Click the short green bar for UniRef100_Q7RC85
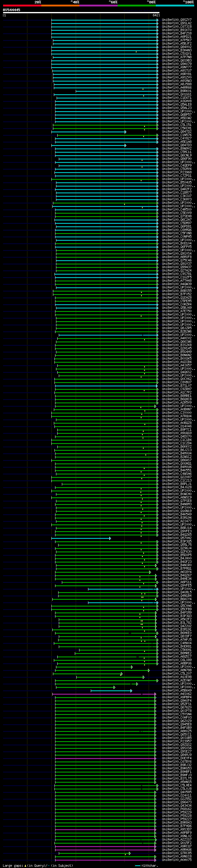Image resolution: width=197 pixels, height=868 pixels. coord(94,854)
